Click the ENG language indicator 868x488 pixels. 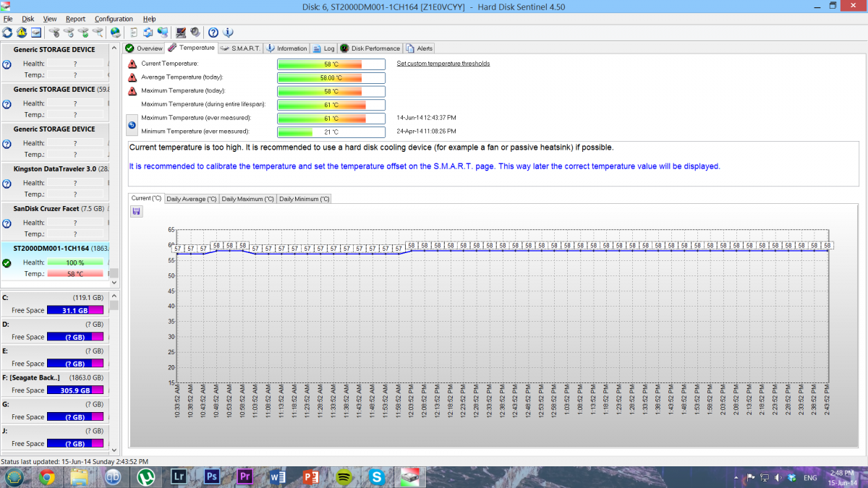pos(811,478)
